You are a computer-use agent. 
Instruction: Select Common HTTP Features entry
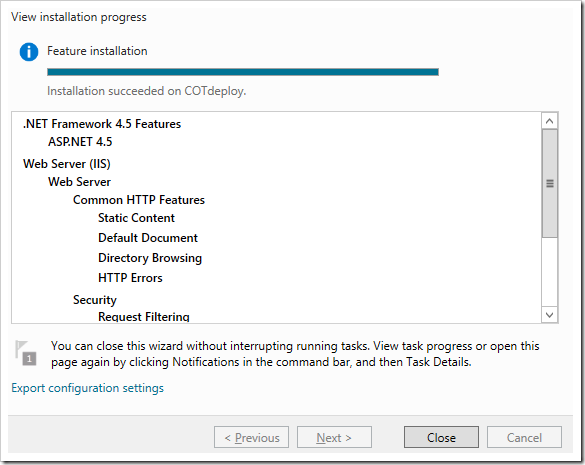coord(139,200)
